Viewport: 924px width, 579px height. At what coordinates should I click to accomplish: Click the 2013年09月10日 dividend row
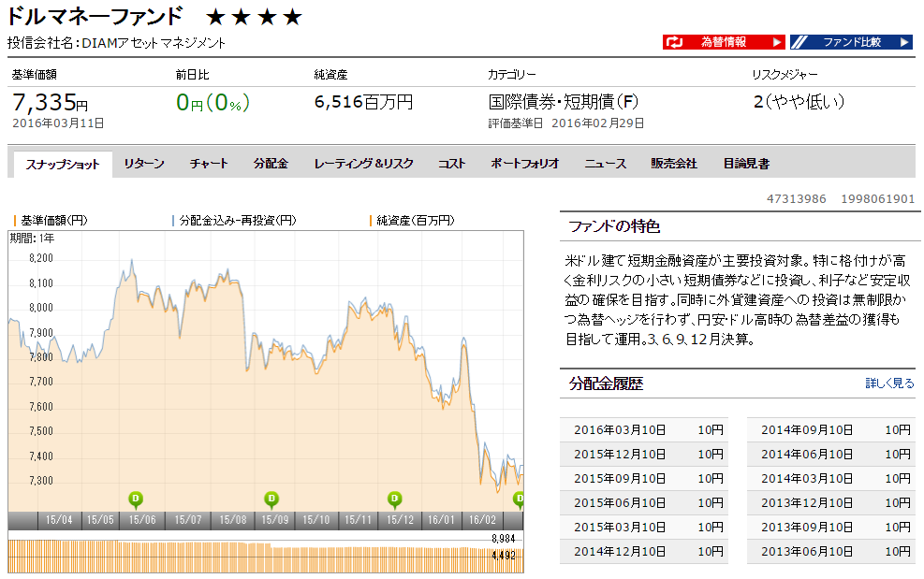(831, 528)
